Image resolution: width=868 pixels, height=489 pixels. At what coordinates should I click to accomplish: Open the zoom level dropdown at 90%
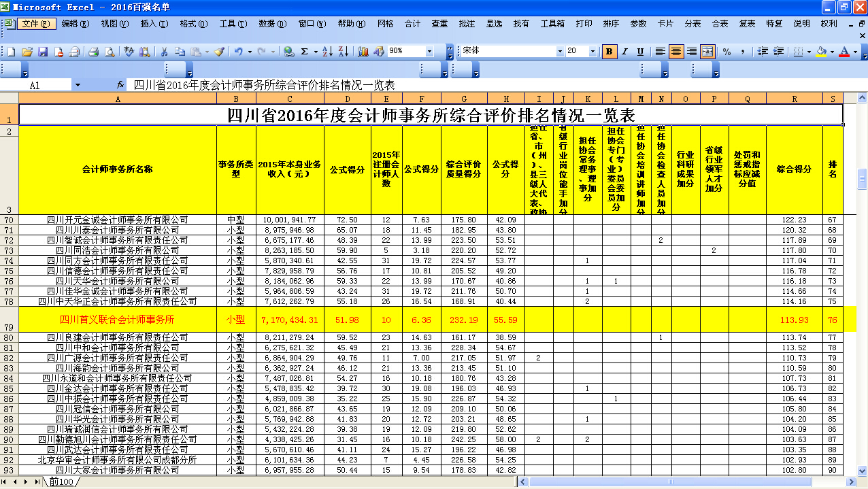pyautogui.click(x=429, y=52)
